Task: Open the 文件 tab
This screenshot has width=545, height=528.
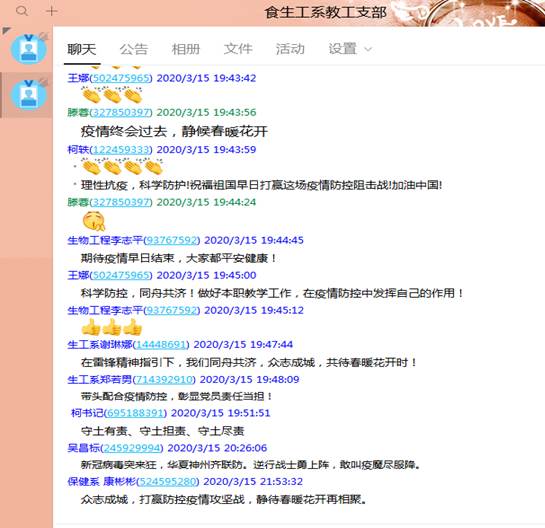Action: pyautogui.click(x=238, y=49)
